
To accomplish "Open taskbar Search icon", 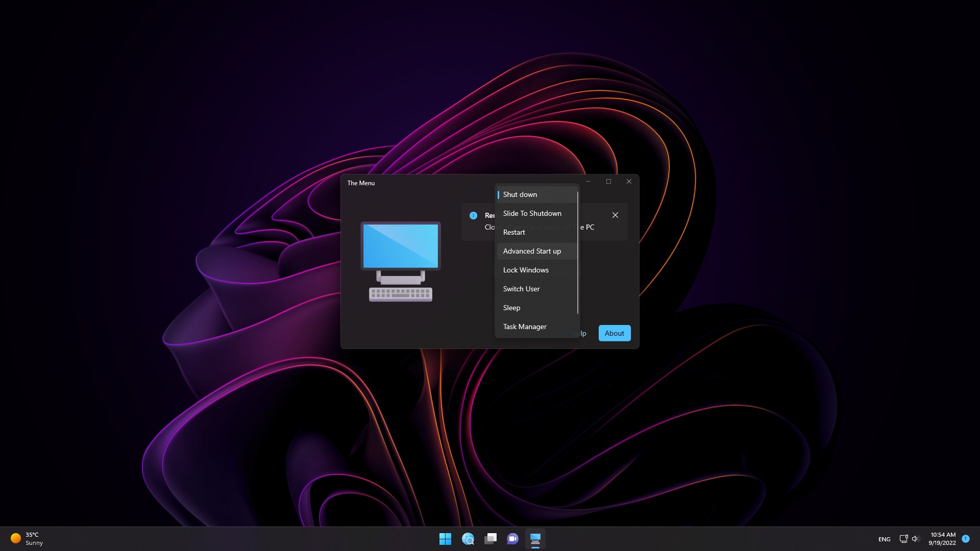I will pyautogui.click(x=468, y=539).
